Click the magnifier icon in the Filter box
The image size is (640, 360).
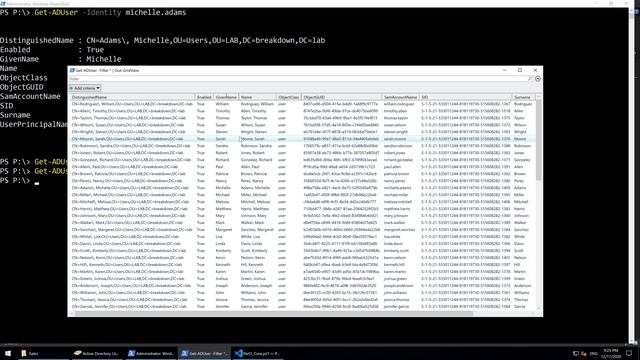click(530, 79)
